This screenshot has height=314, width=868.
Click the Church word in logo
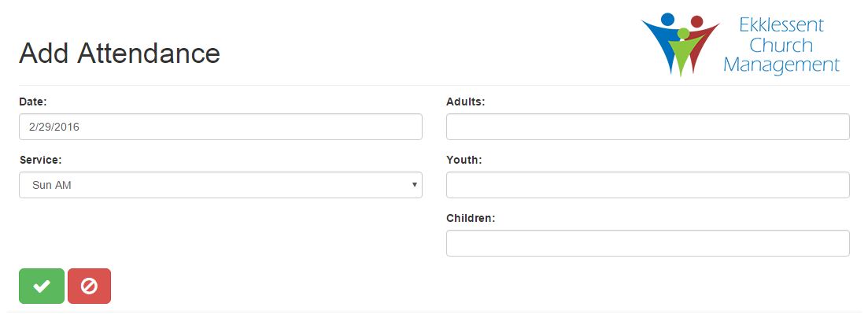[x=781, y=45]
